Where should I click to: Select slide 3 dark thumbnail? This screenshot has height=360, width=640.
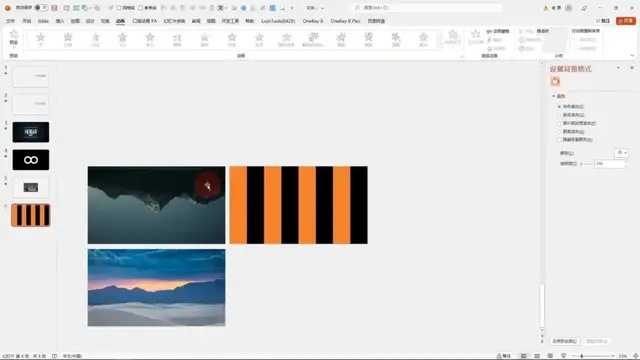pyautogui.click(x=31, y=132)
